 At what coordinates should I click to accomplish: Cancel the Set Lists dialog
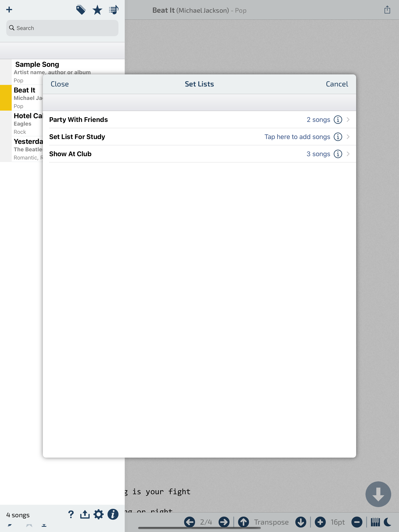[x=337, y=84]
